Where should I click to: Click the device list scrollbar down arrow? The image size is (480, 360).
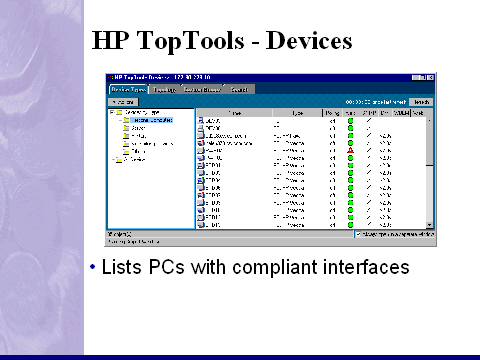click(x=429, y=225)
